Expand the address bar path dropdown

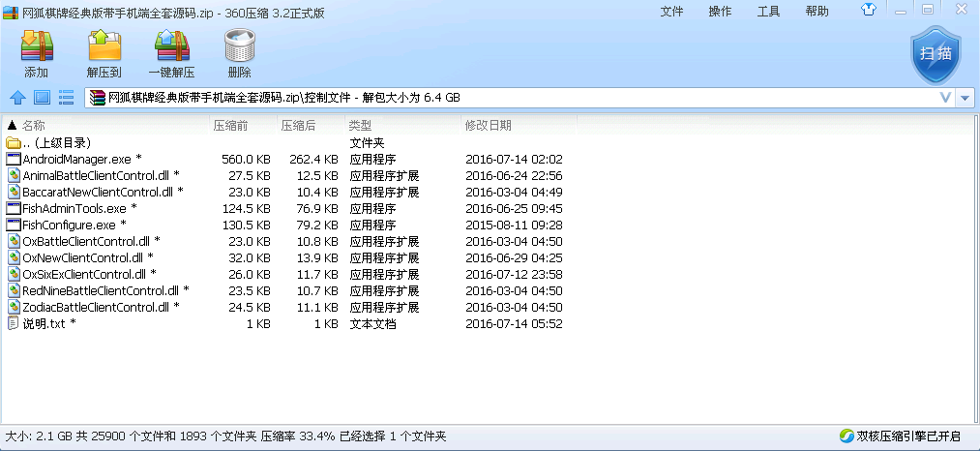pos(946,98)
